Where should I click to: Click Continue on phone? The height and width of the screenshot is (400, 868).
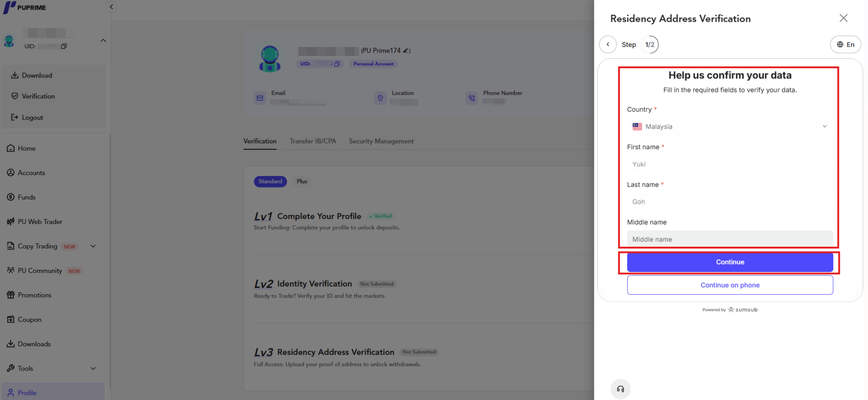730,285
